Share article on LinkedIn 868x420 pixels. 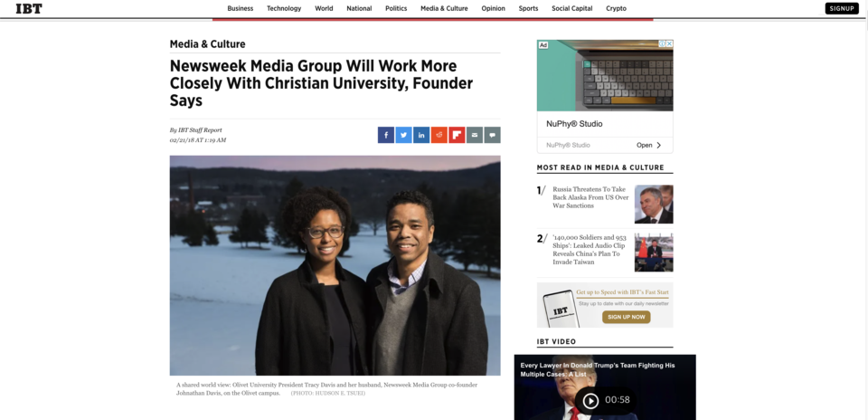(x=421, y=135)
